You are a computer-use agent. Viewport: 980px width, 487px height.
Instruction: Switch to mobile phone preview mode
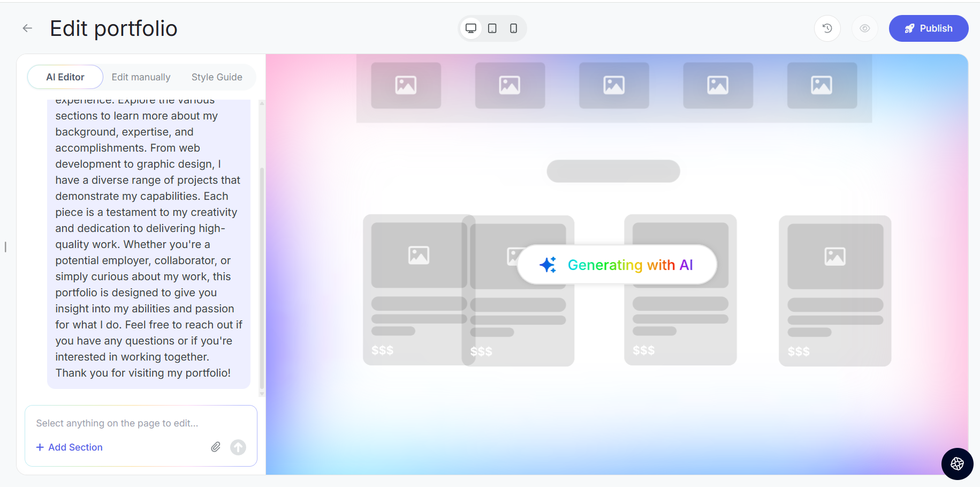pos(513,28)
